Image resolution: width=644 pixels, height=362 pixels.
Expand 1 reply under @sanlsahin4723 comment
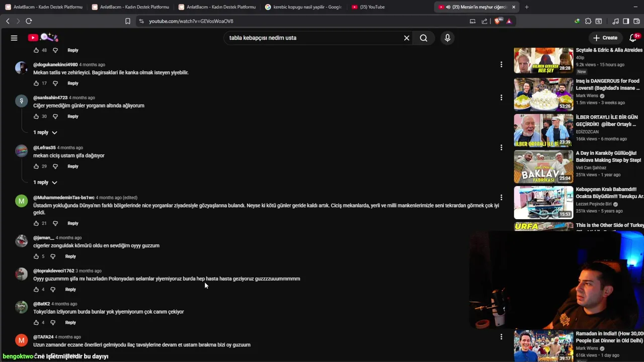click(x=45, y=132)
